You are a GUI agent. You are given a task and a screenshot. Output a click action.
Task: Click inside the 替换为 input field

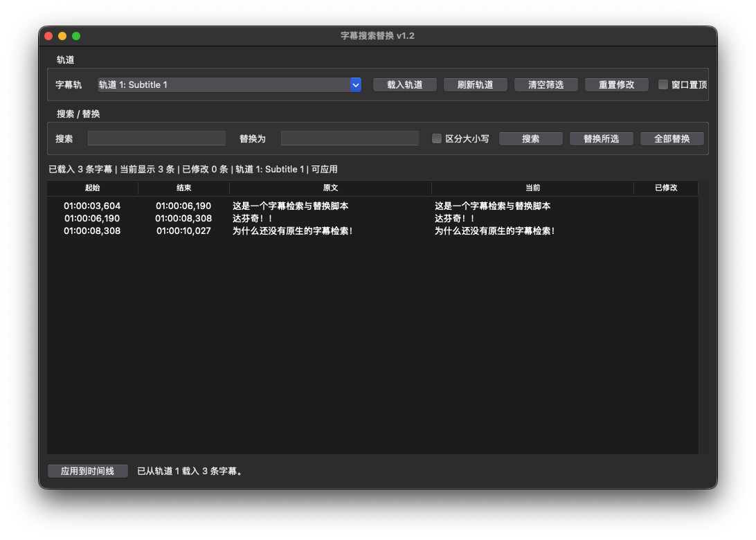(x=349, y=138)
